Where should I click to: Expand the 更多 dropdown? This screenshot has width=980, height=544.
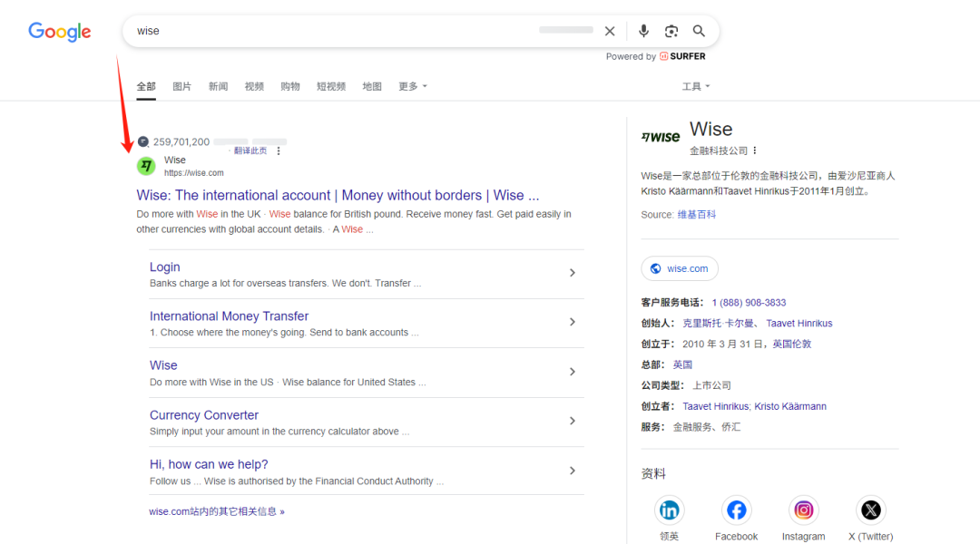coord(413,86)
